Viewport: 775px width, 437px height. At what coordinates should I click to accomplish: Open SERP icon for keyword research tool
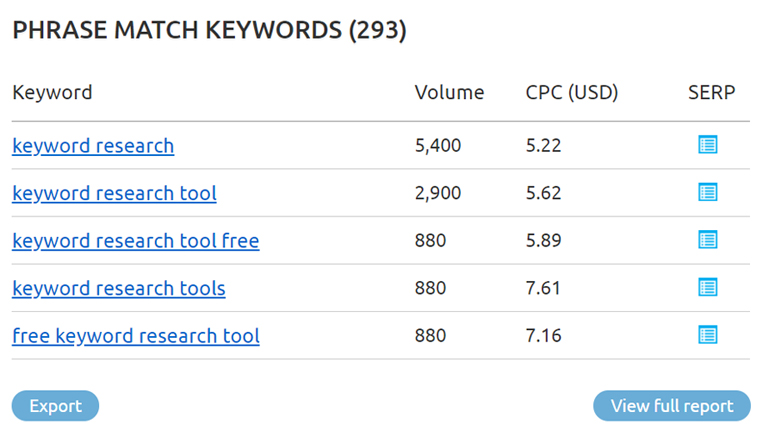[708, 192]
